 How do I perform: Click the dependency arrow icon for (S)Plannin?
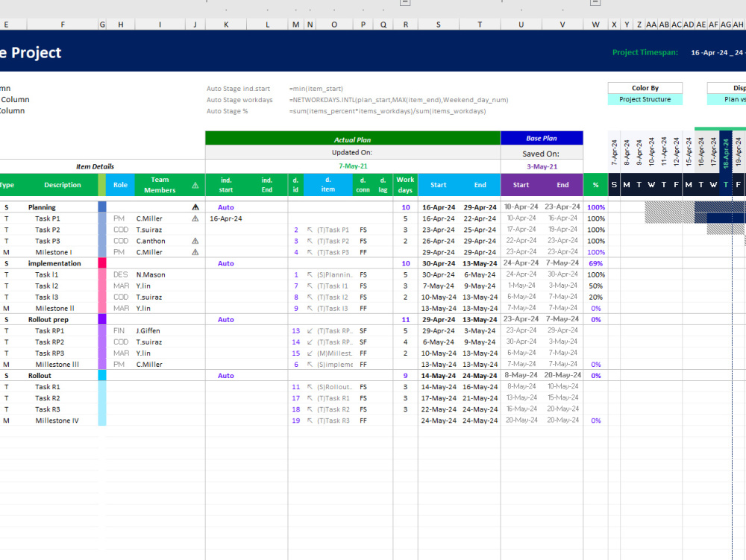pyautogui.click(x=310, y=274)
